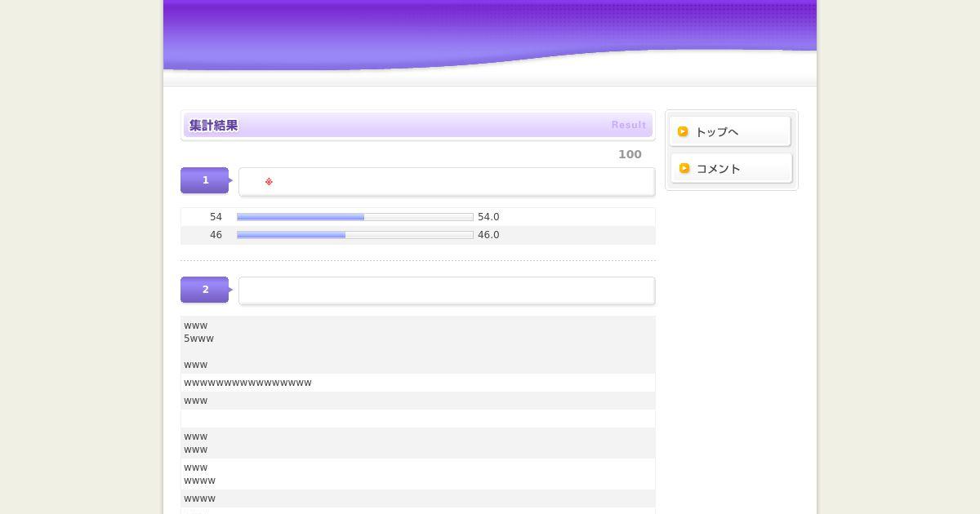
Task: Click the orange arrow icon beside トップへ
Action: pos(683,131)
